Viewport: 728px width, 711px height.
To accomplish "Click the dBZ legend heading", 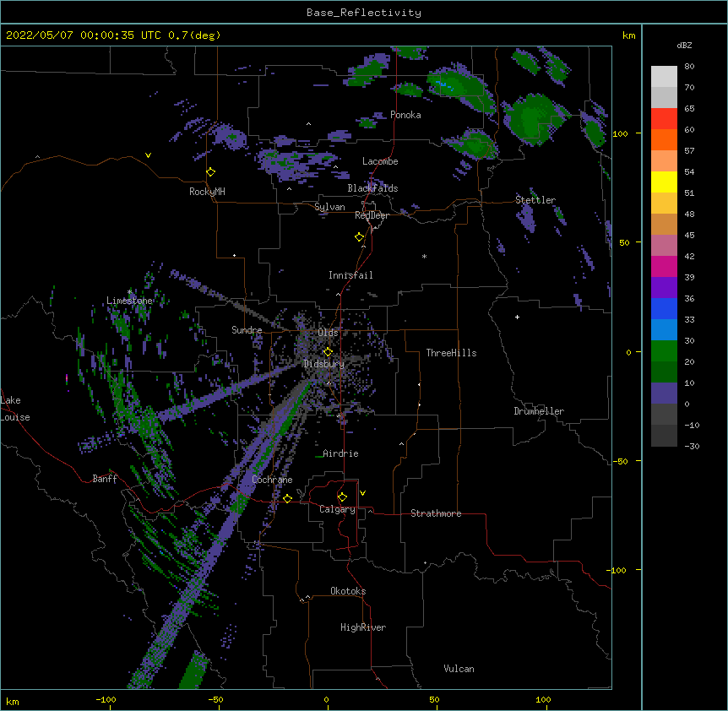I will (684, 46).
